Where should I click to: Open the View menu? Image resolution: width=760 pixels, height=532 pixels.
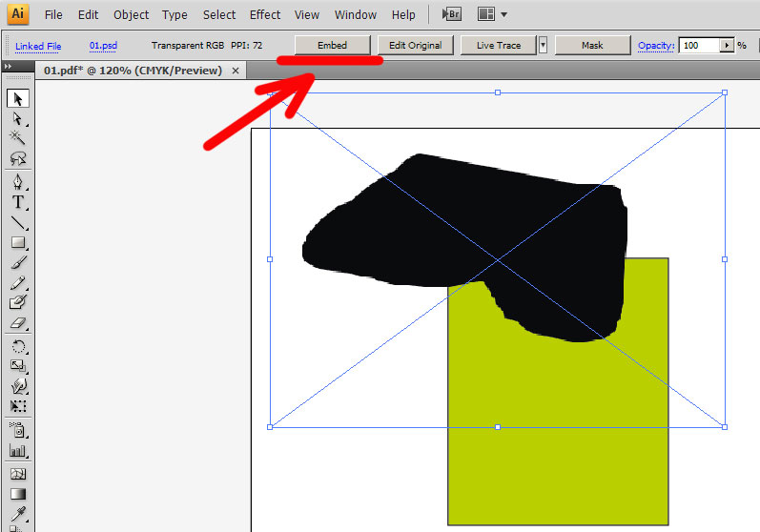pyautogui.click(x=307, y=15)
